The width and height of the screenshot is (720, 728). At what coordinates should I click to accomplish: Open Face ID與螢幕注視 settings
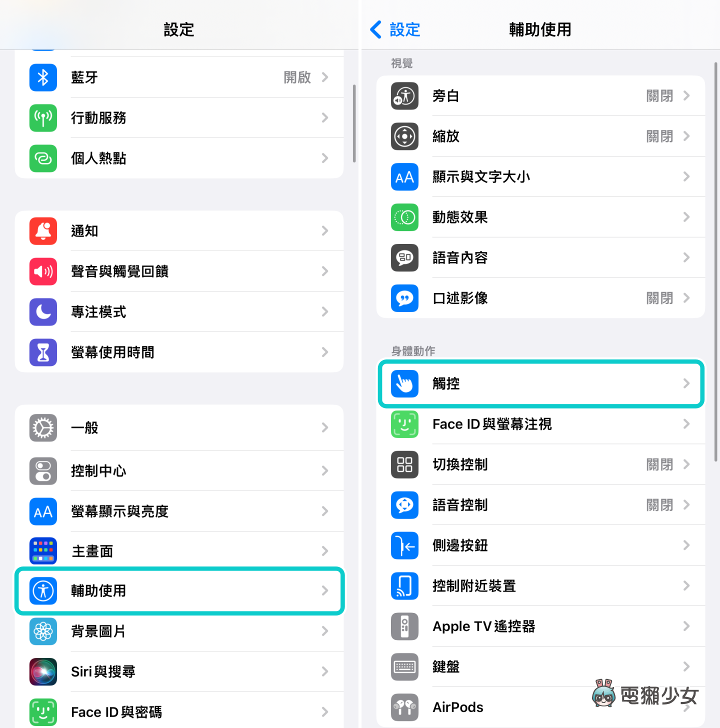540,424
